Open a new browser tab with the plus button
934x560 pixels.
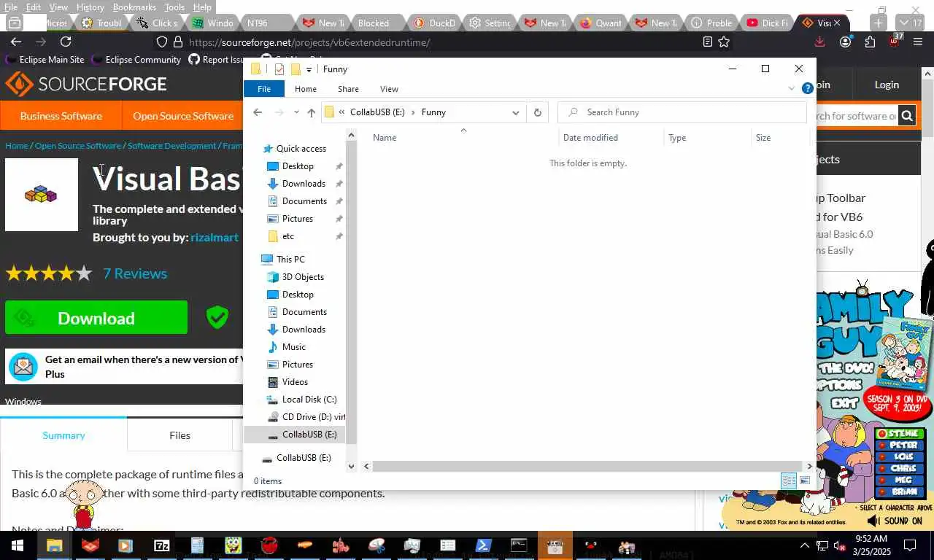tap(879, 23)
